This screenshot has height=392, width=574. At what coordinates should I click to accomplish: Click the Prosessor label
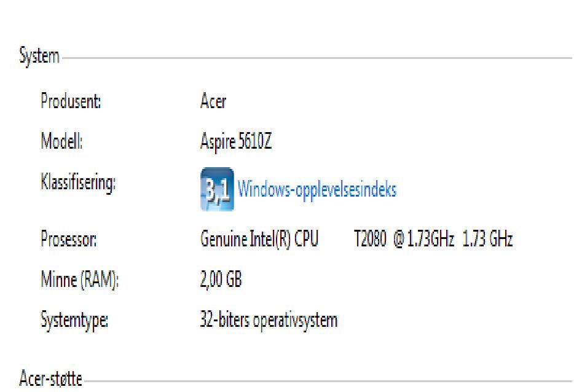coord(69,239)
